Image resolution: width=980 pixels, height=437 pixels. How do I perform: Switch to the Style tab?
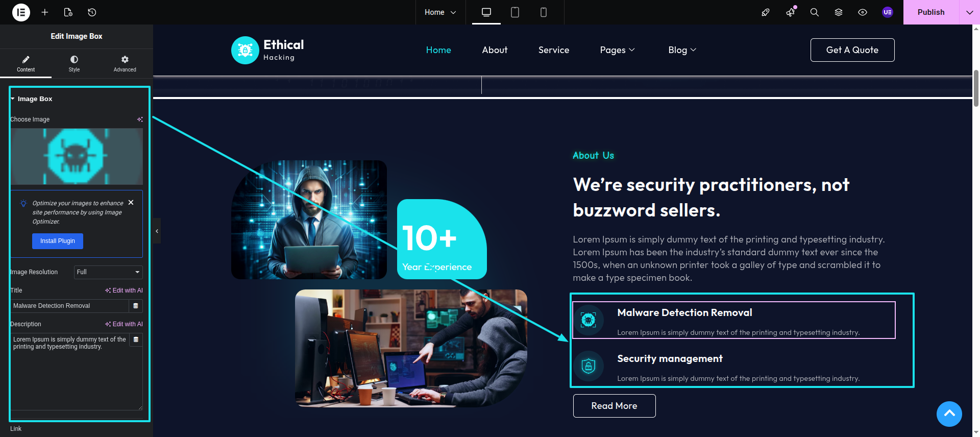pyautogui.click(x=74, y=64)
